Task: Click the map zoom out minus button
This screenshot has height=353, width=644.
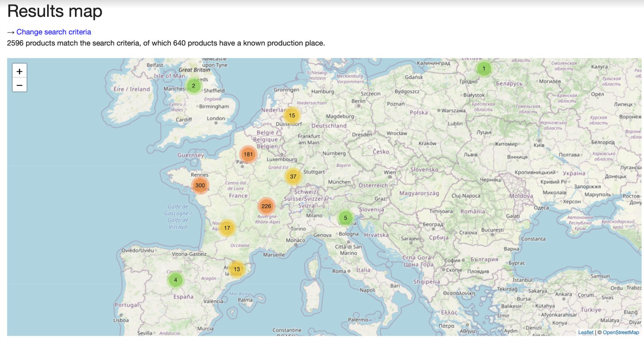Action: point(19,85)
